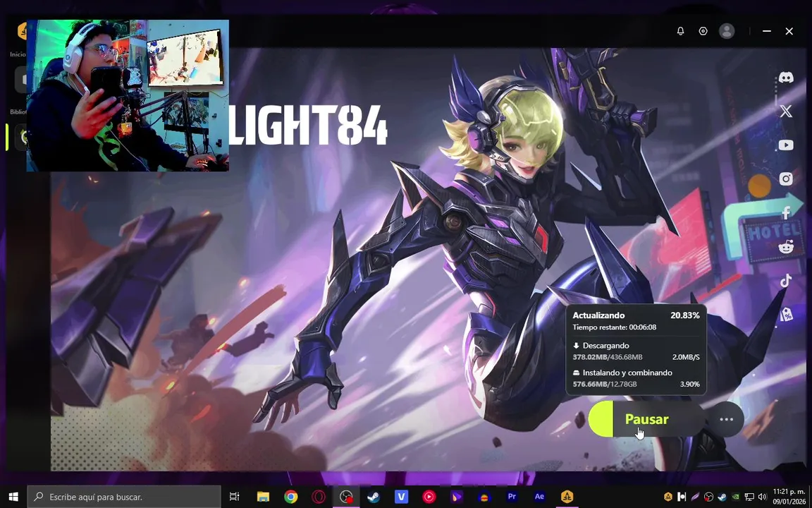Click the "Actualizando" status text
This screenshot has height=508, width=812.
(598, 315)
